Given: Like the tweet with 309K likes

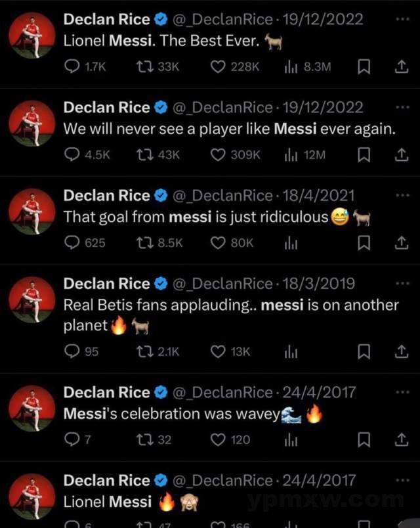Looking at the screenshot, I should pos(219,154).
